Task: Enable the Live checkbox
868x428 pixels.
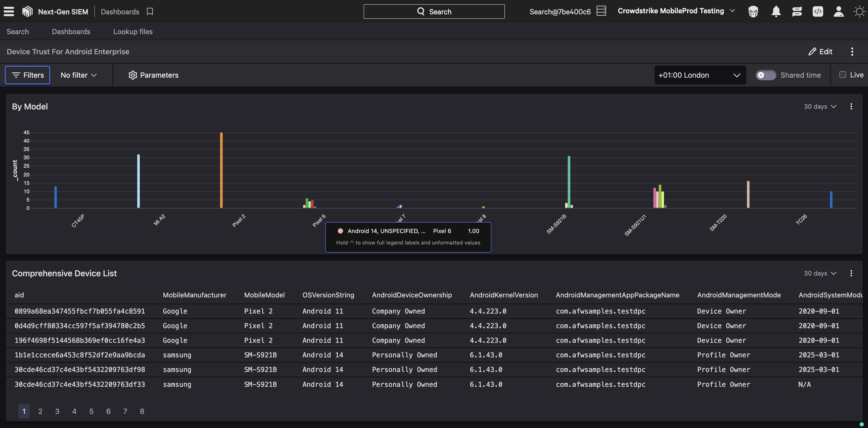Action: [x=842, y=75]
